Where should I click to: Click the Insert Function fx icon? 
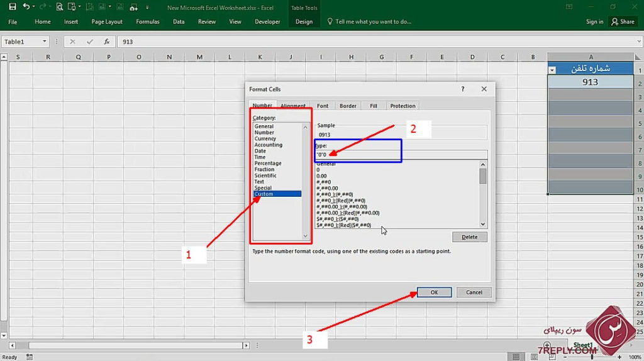[x=107, y=42]
